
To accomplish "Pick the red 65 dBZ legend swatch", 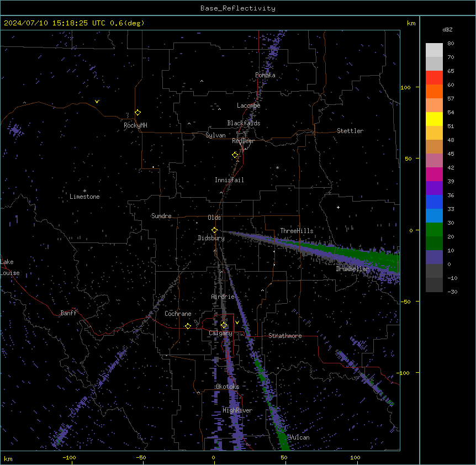I will click(x=434, y=77).
